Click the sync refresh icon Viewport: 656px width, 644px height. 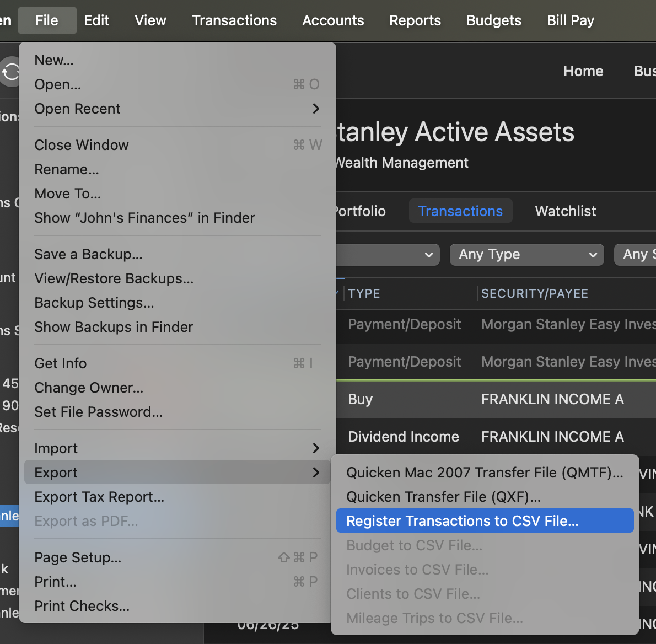[x=10, y=72]
